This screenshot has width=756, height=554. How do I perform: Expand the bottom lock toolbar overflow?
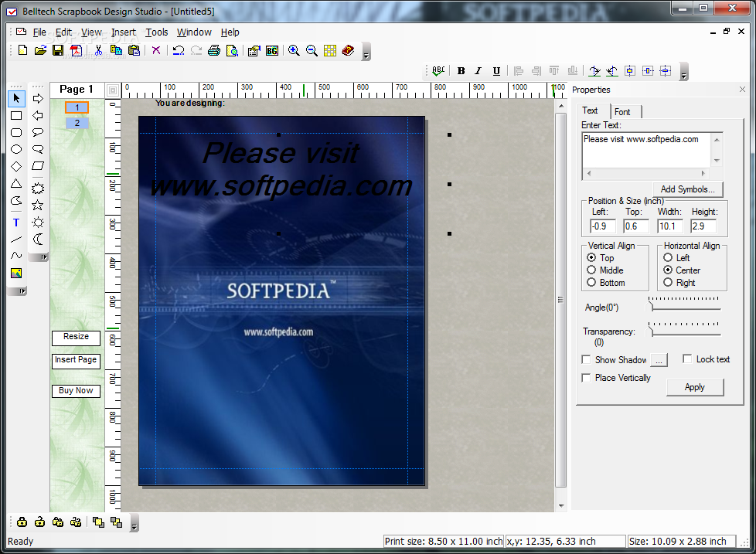[x=135, y=524]
